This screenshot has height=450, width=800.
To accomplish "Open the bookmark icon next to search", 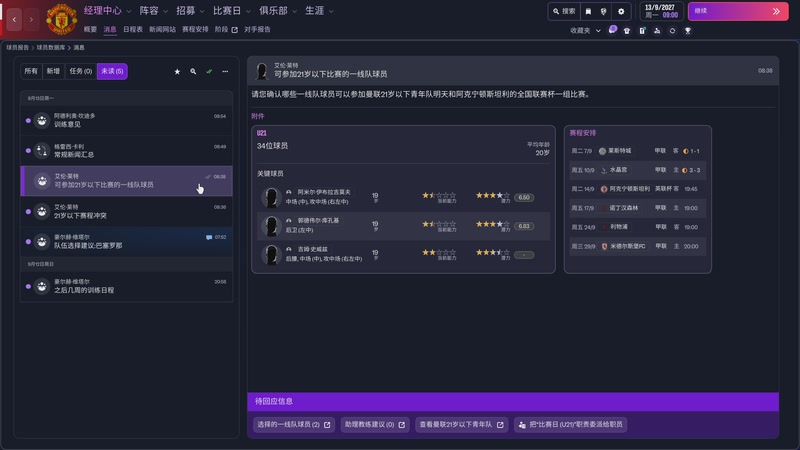I will tap(588, 11).
